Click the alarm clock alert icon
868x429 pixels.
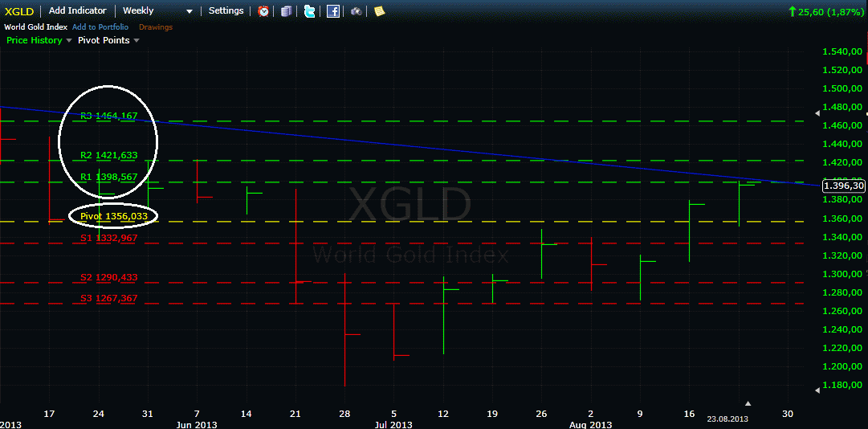tap(263, 11)
